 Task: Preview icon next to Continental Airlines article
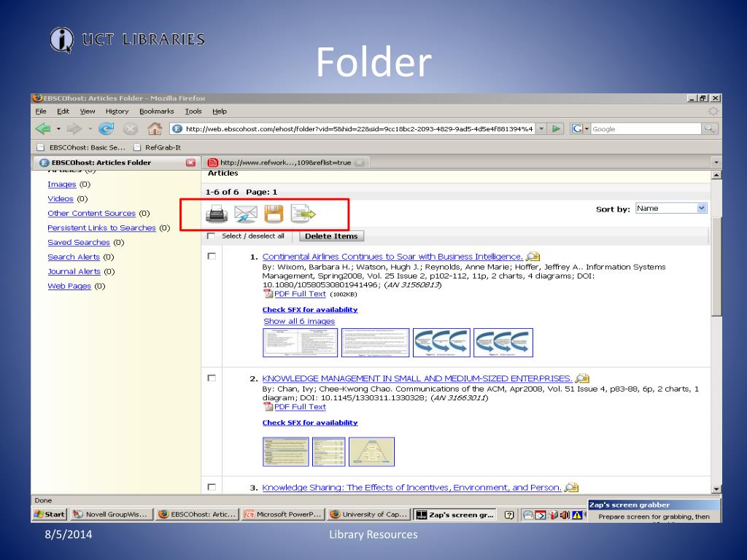533,257
